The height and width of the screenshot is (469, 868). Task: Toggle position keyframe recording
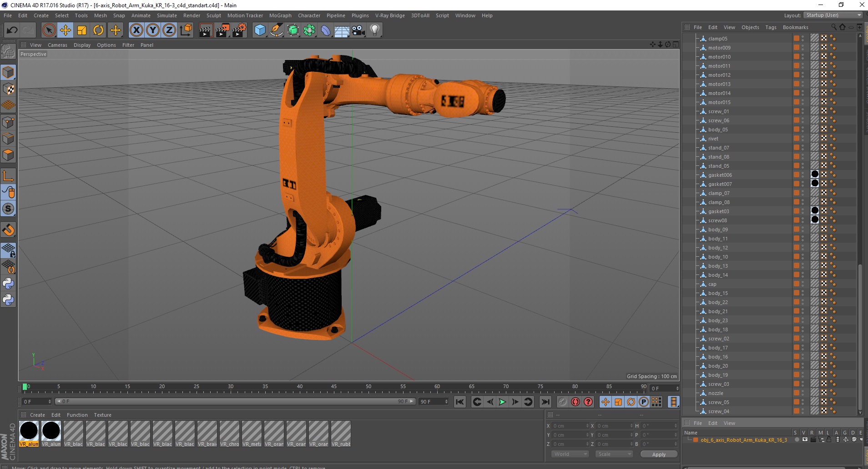[606, 402]
